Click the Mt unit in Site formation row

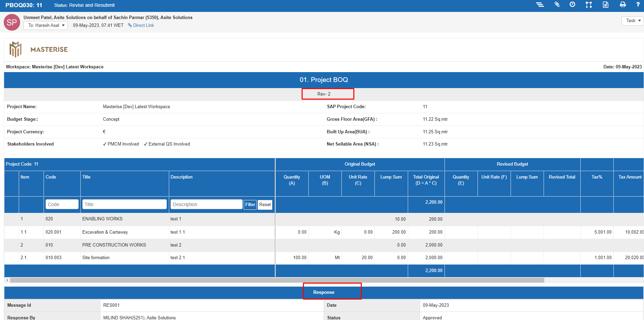pyautogui.click(x=337, y=258)
